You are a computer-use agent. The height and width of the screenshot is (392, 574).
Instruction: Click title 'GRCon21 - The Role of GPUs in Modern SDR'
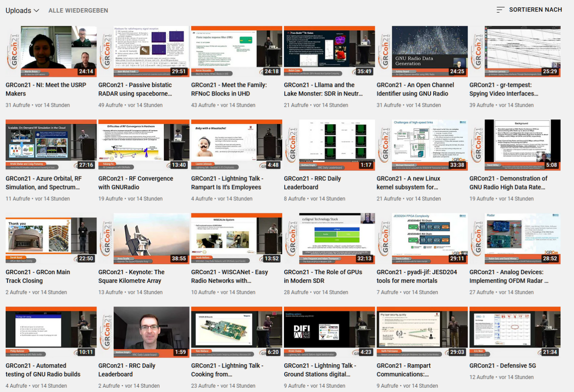pyautogui.click(x=323, y=276)
